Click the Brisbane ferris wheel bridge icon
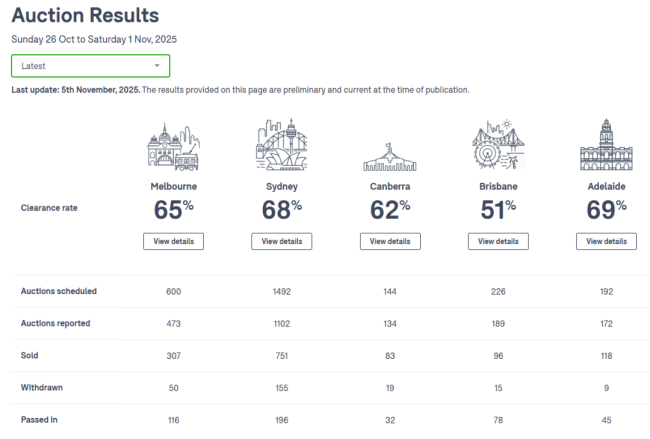Screen dimensions: 650x439 pyautogui.click(x=498, y=146)
